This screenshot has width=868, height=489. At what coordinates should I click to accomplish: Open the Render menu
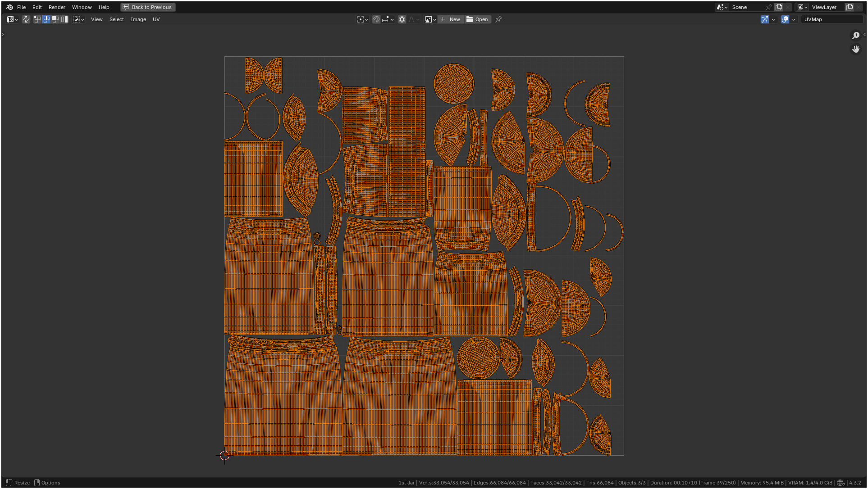[x=57, y=7]
